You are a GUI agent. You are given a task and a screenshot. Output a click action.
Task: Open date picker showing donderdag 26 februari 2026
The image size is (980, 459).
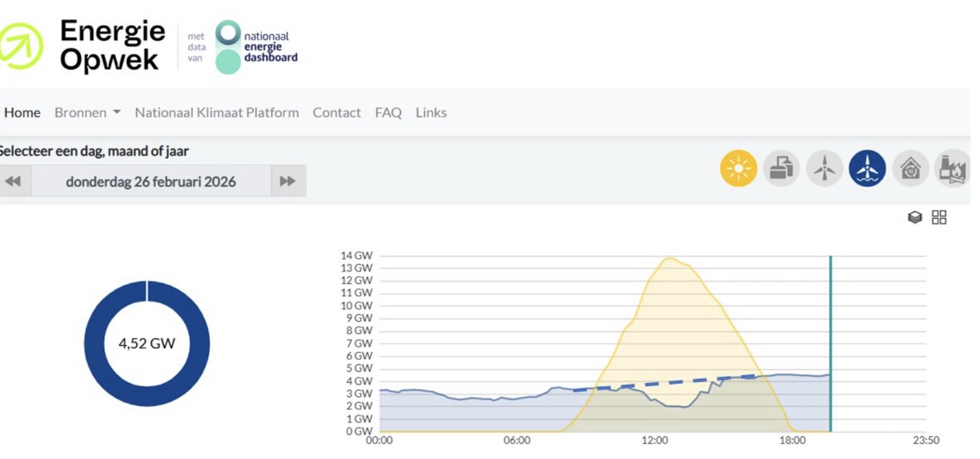150,181
